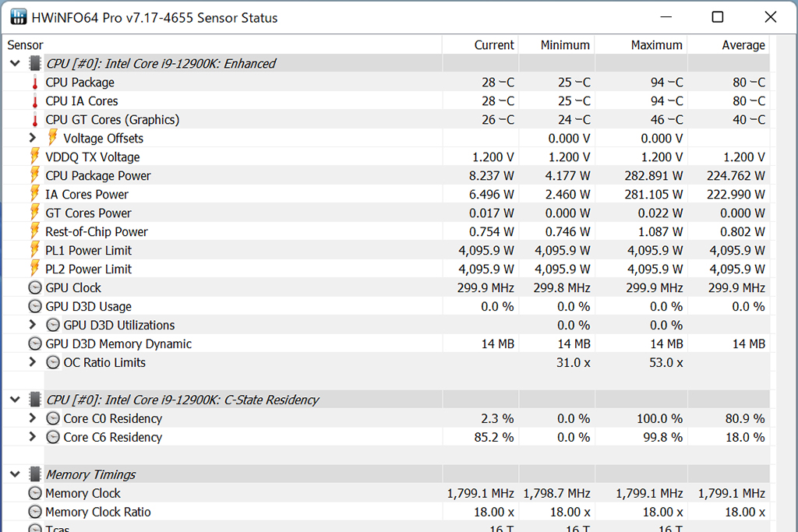Click the gauge icon for GPU D3D Memory Dynamic
The image size is (798, 532).
(35, 344)
